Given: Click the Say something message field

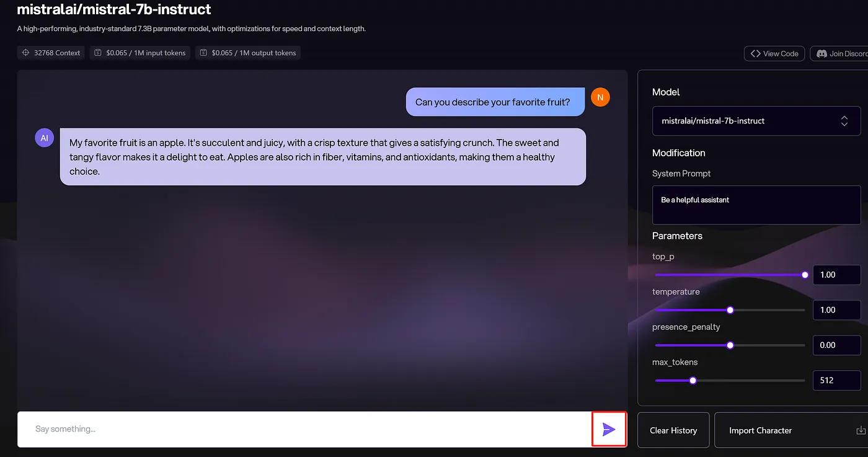Looking at the screenshot, I should pyautogui.click(x=304, y=429).
